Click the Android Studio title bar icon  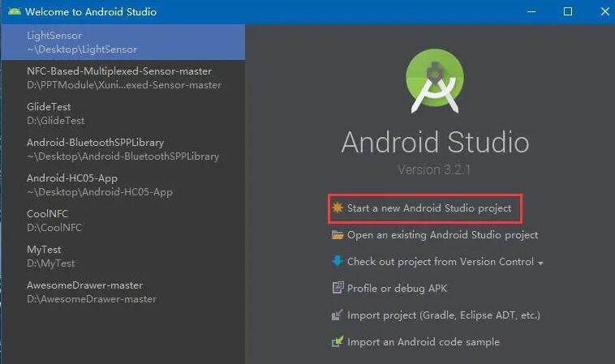[x=15, y=11]
